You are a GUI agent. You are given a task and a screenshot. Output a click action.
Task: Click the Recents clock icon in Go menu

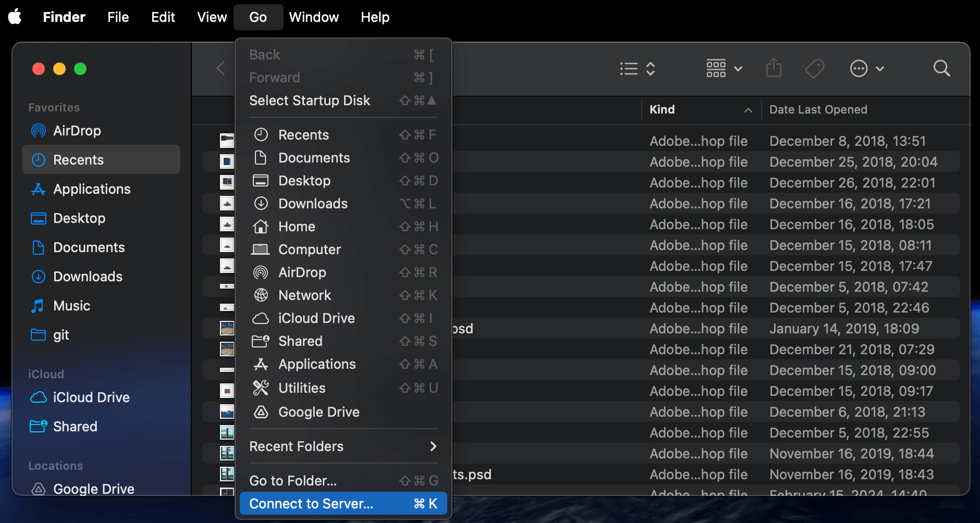point(261,134)
